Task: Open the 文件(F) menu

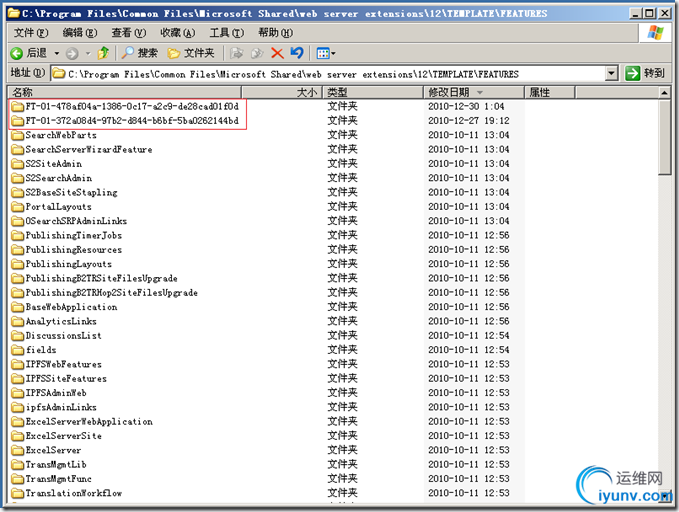Action: pos(31,32)
